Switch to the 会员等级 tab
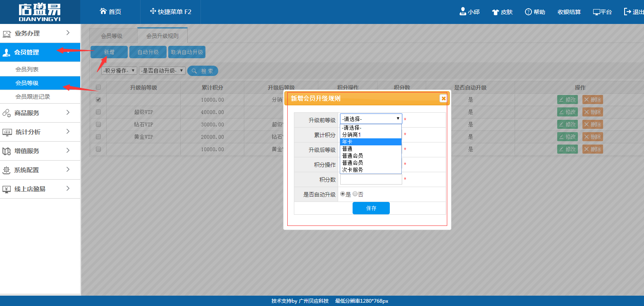The height and width of the screenshot is (306, 644). (112, 36)
